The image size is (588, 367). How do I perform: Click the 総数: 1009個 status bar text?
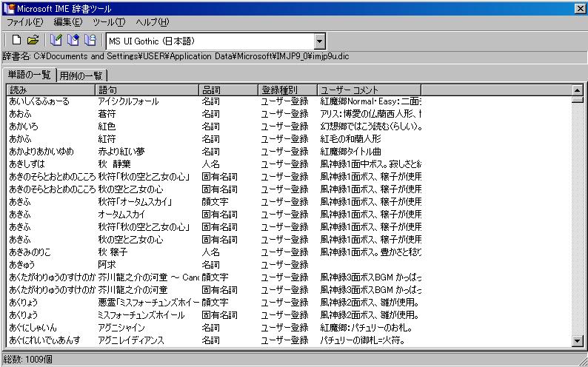tap(27, 360)
